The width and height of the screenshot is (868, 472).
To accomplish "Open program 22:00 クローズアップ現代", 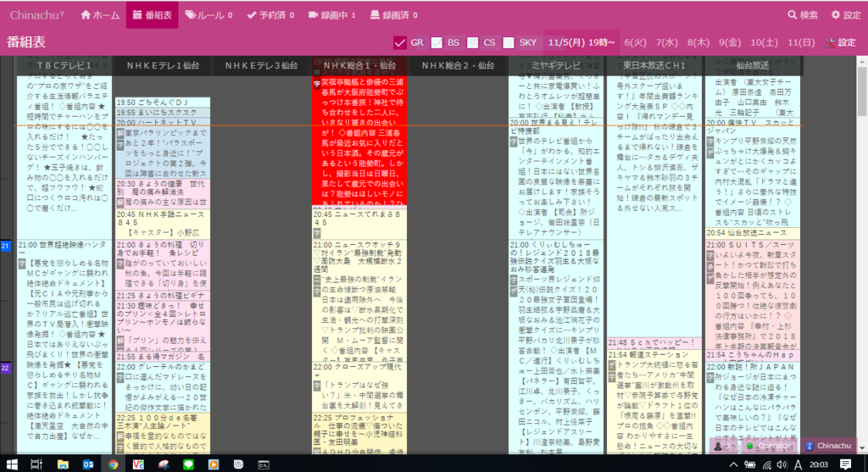I will pyautogui.click(x=359, y=386).
